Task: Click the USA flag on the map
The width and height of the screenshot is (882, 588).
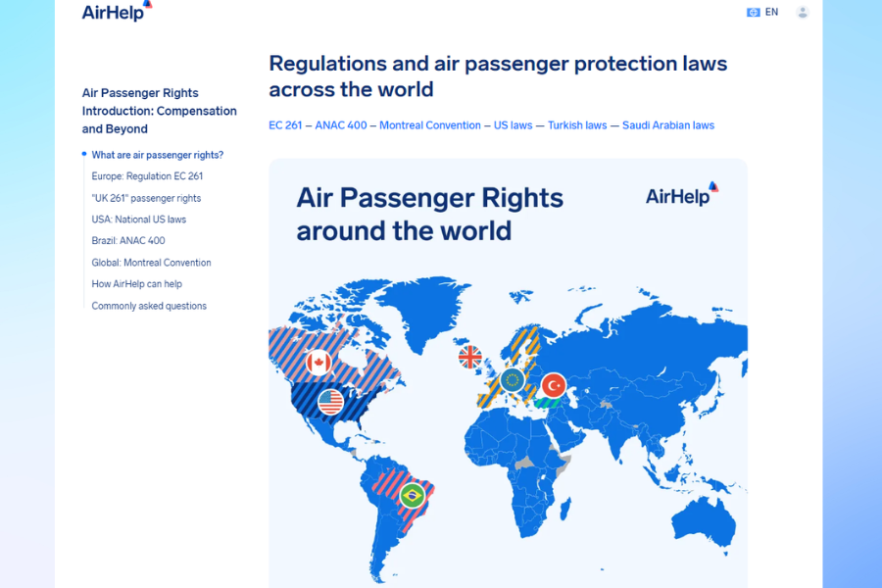Action: click(x=330, y=401)
